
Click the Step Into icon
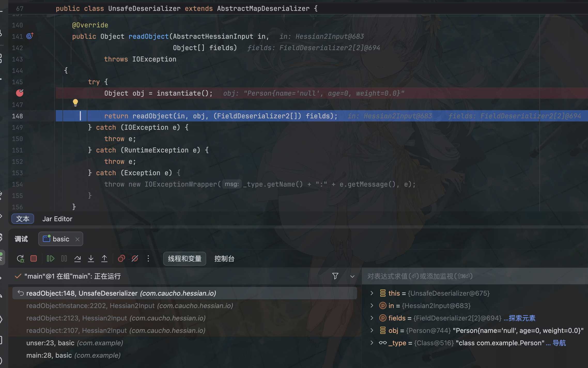coord(91,259)
